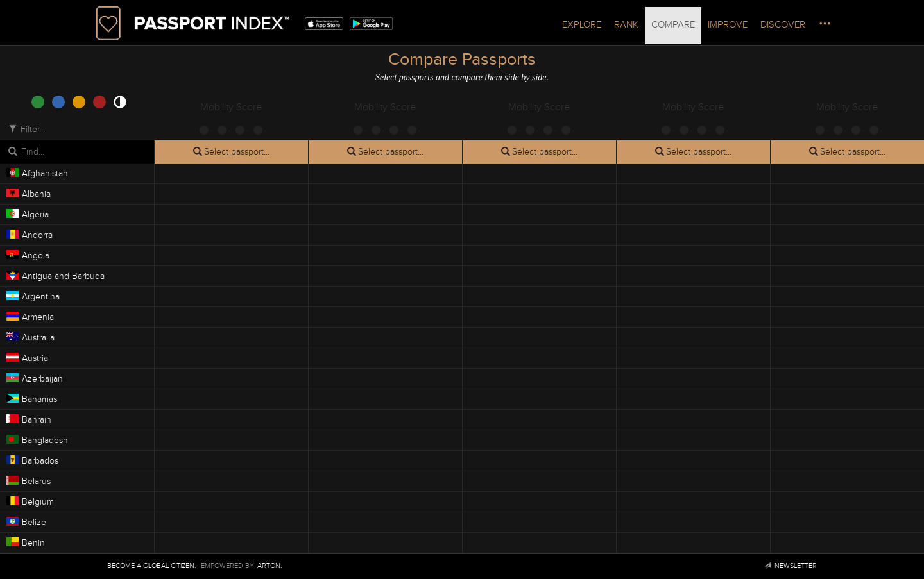
Task: Click the Australia flag icon
Action: tap(12, 337)
